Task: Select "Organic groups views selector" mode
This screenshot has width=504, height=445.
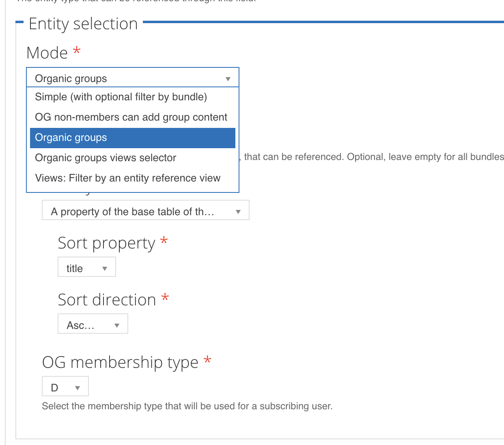Action: tap(106, 158)
